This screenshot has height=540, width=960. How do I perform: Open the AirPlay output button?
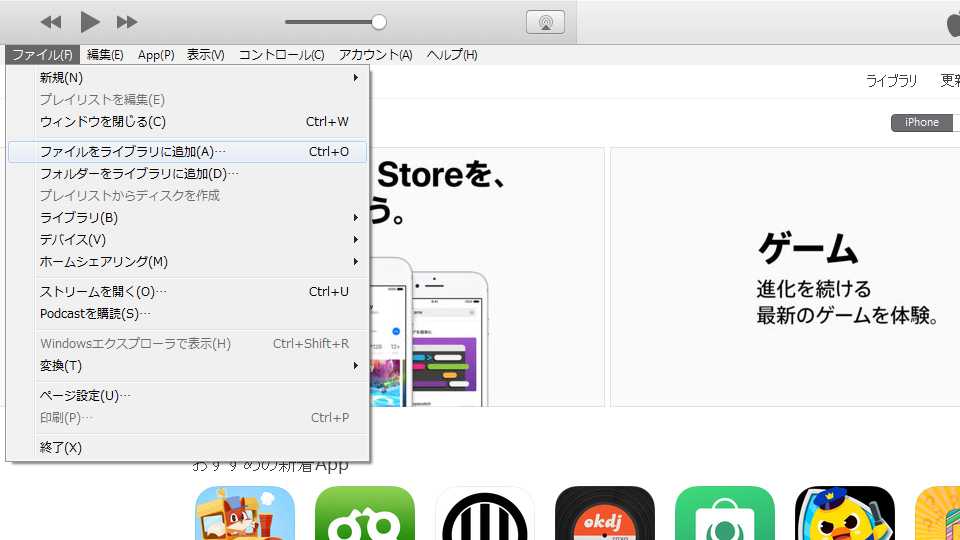pos(545,23)
